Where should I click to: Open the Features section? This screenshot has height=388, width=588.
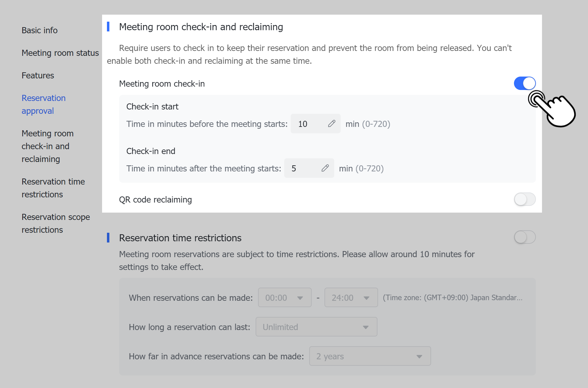(x=38, y=75)
